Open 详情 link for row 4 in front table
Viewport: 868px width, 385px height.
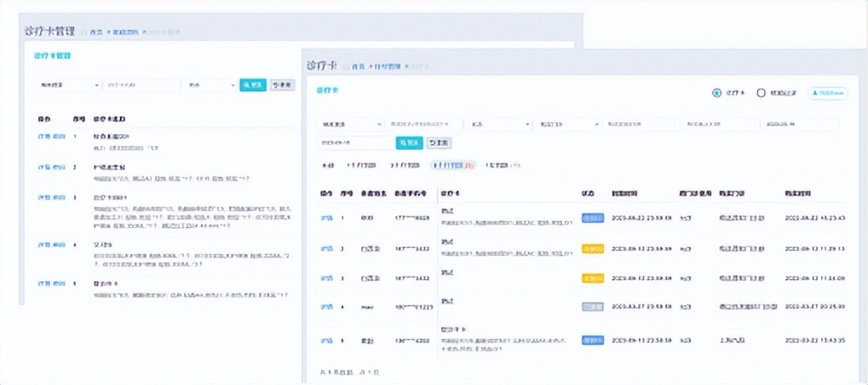(326, 306)
